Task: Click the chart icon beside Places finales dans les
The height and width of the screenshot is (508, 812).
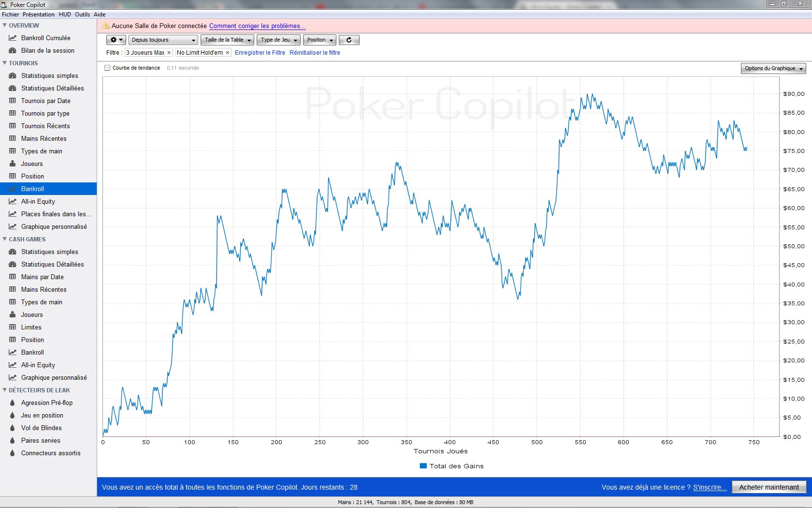Action: (13, 214)
